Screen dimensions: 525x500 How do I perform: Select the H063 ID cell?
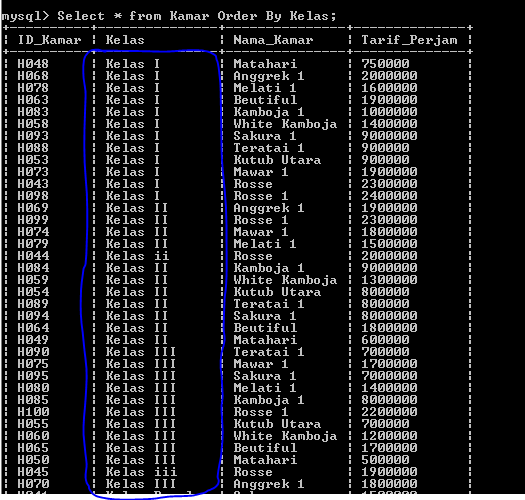pyautogui.click(x=33, y=100)
